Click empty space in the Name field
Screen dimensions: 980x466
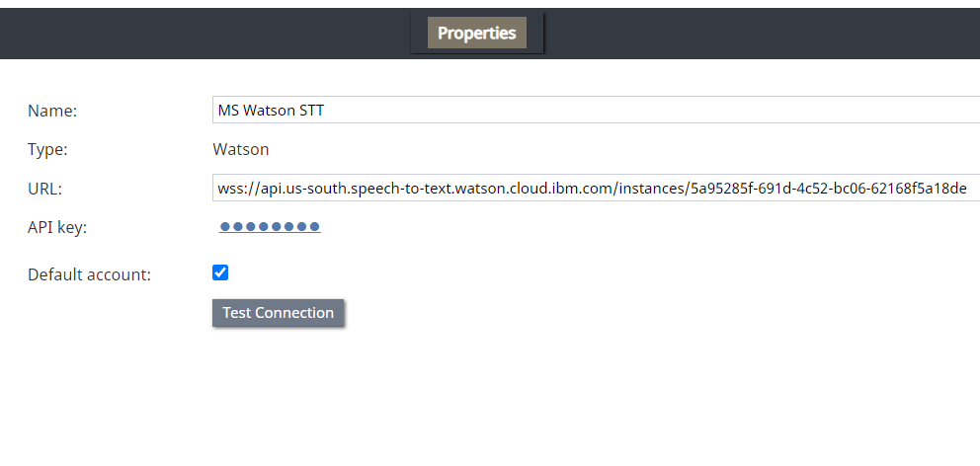click(x=642, y=110)
